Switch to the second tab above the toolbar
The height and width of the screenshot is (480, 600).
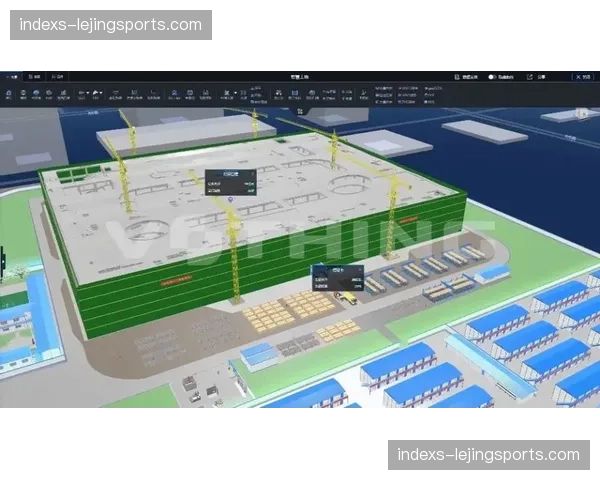pos(33,76)
